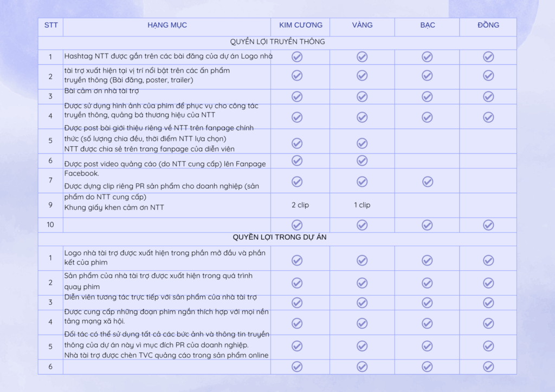Screen dimensions: 555x392
Task: Click the Đồng checkmark in media-rights row 3
Action: 488,96
